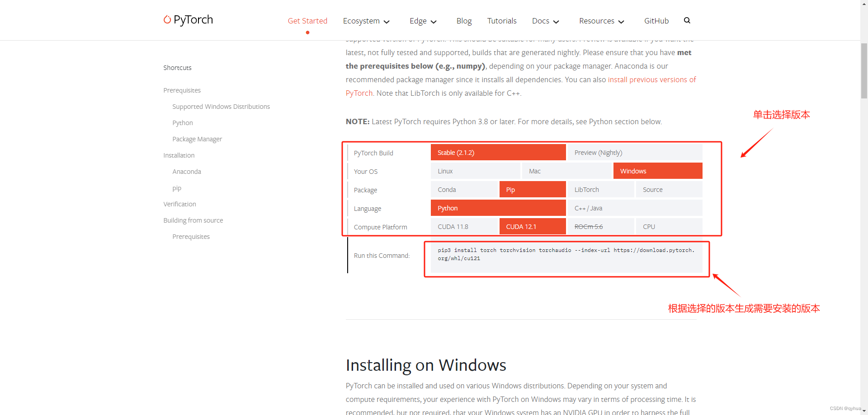
Task: Select Conda package option
Action: [x=464, y=190]
